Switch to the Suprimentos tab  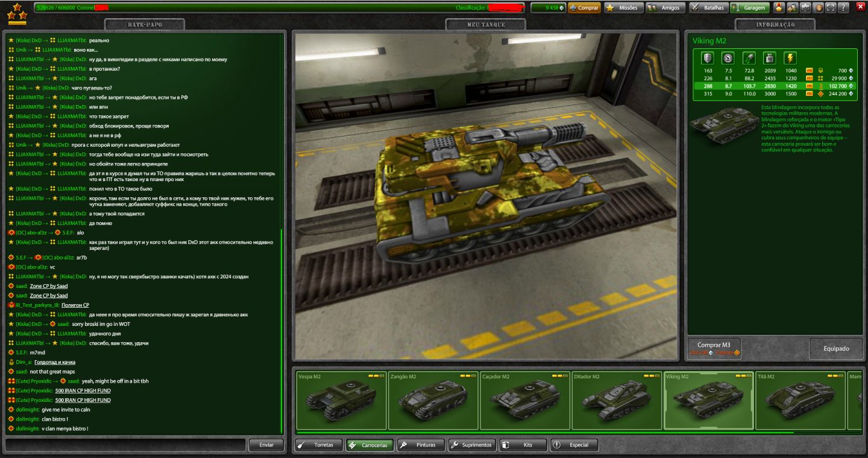click(472, 445)
